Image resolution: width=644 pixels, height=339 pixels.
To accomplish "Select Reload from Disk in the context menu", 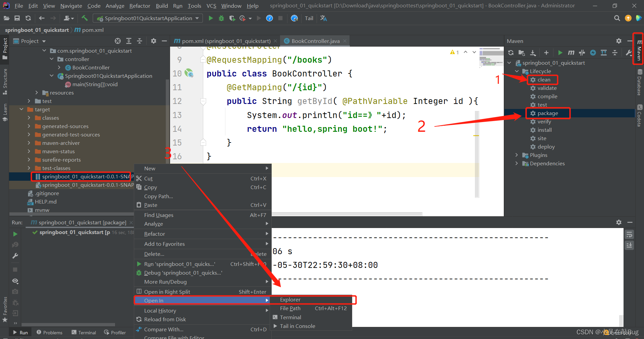I will (203, 319).
